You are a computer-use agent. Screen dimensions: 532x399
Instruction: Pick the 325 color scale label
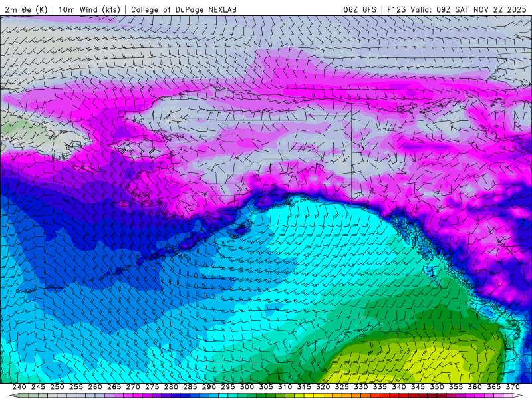(342, 387)
